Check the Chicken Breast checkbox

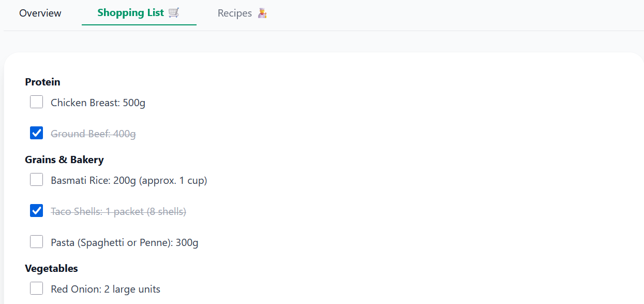coord(36,102)
